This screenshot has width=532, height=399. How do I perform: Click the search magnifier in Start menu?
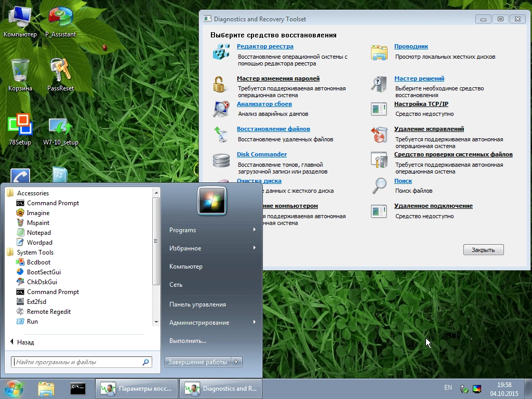(x=145, y=362)
